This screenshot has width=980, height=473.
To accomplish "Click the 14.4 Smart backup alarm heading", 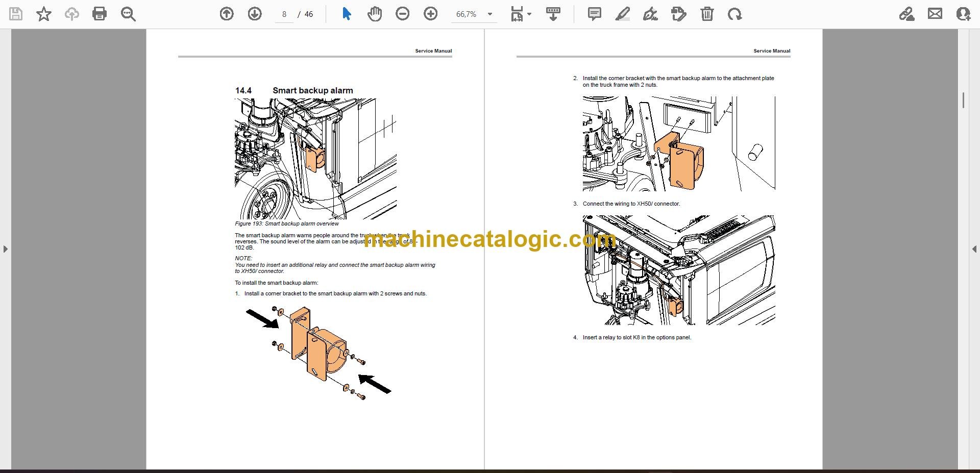I will (294, 90).
